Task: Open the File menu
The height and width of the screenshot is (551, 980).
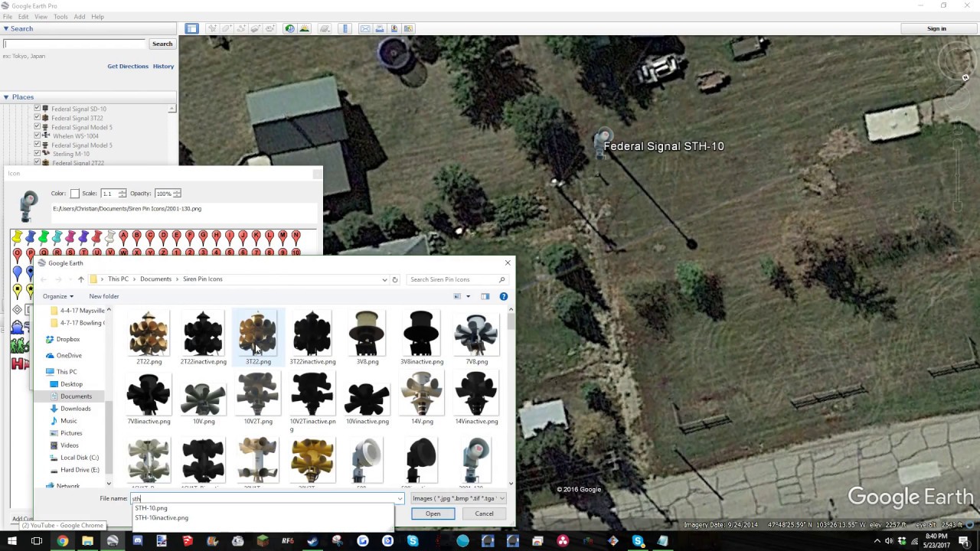Action: tap(8, 16)
